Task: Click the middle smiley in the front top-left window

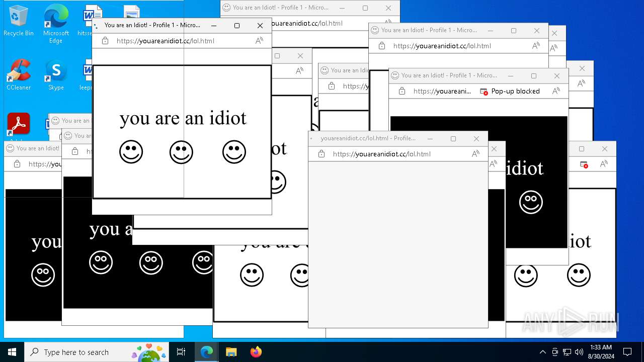Action: [181, 152]
